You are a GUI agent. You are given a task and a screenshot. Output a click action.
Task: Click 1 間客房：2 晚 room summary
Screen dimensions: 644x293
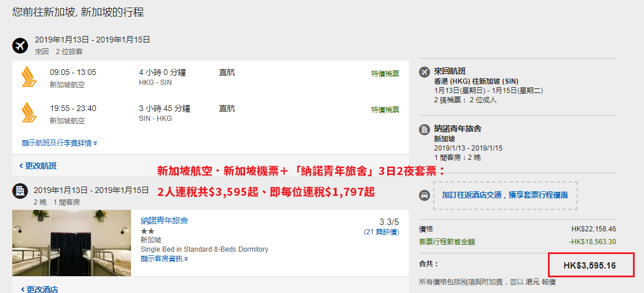pyautogui.click(x=457, y=158)
